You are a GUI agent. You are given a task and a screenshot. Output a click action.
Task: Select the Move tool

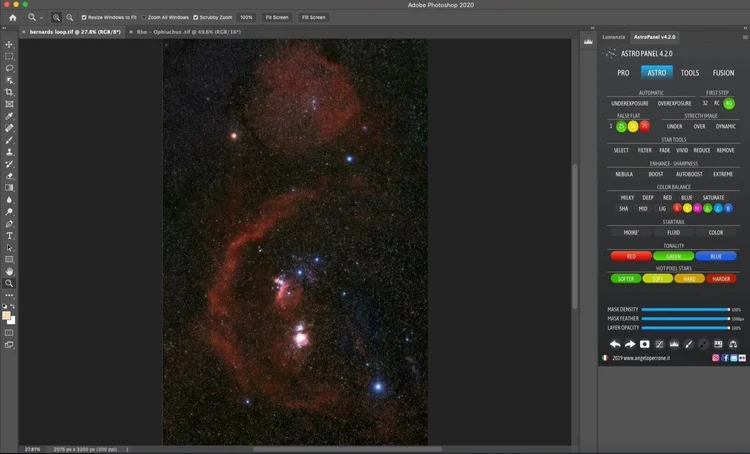pyautogui.click(x=9, y=44)
